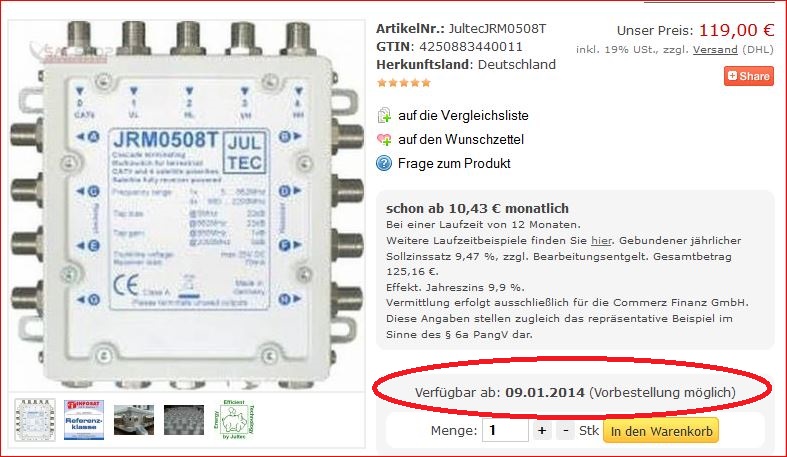Image resolution: width=787 pixels, height=457 pixels.
Task: Open the Versand shipping link
Action: click(x=715, y=50)
